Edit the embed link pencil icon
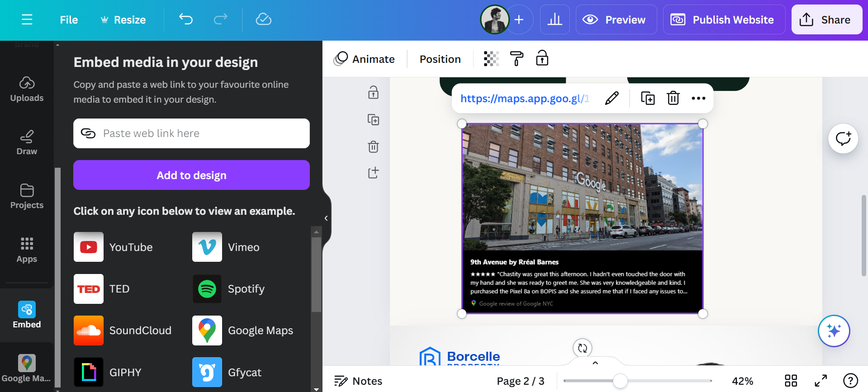Image resolution: width=868 pixels, height=392 pixels. tap(612, 98)
